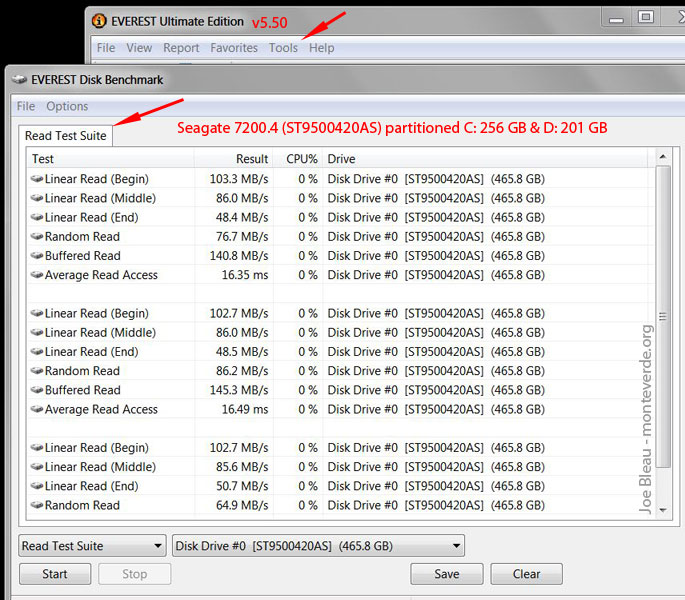This screenshot has width=685, height=600.
Task: Select Linear Read (Middle) 85.6 MB/s row
Action: coord(339,467)
